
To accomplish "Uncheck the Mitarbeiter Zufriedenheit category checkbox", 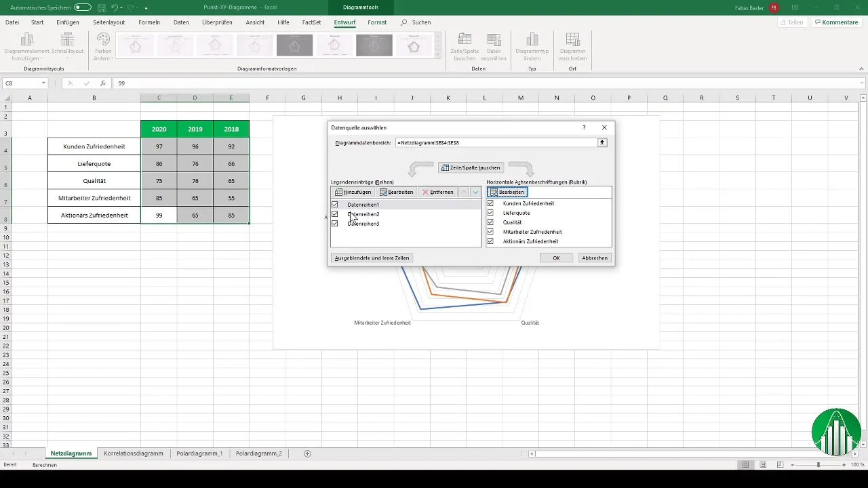I will (490, 232).
